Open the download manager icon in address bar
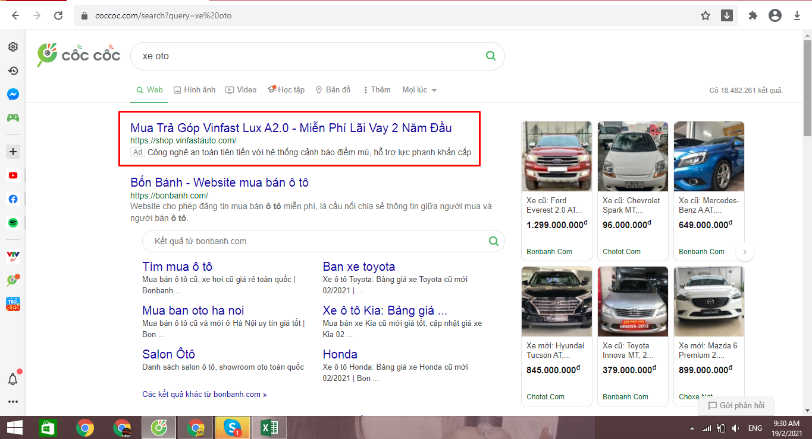Image resolution: width=812 pixels, height=439 pixels. [727, 16]
